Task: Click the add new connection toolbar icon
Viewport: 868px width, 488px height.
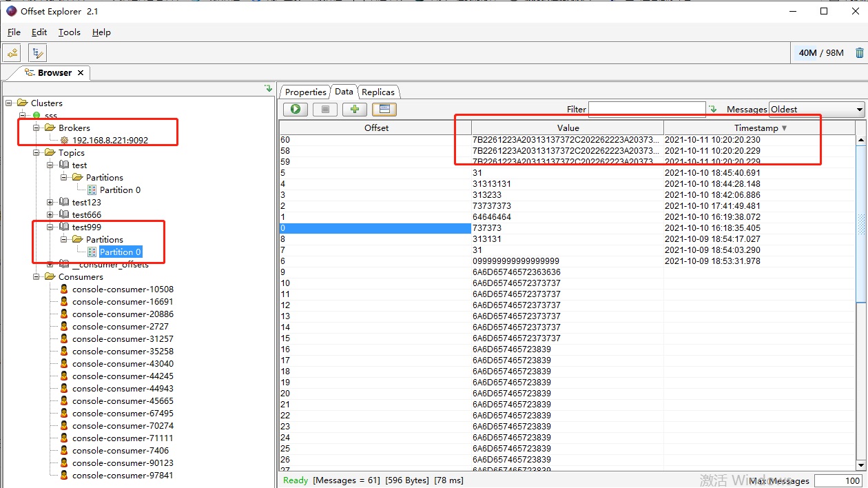Action: (x=12, y=52)
